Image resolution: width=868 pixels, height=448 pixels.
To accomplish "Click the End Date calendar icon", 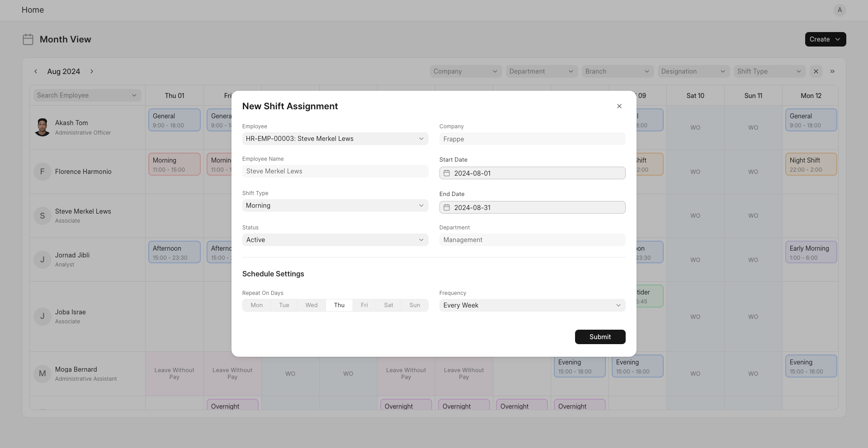I will (447, 207).
